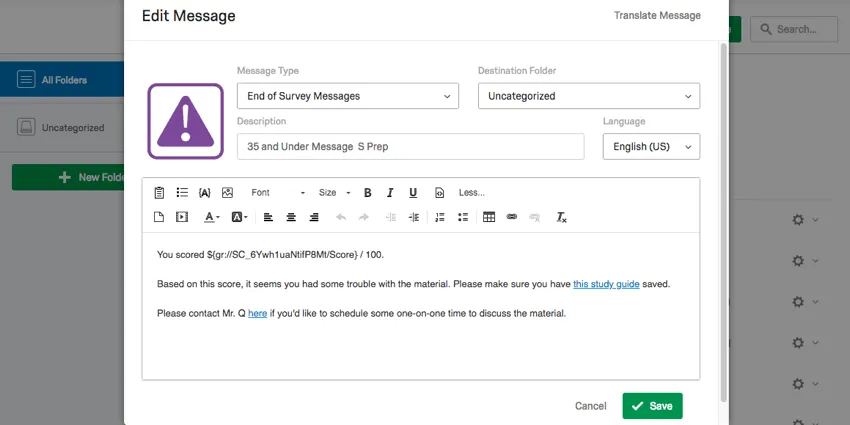Change the Language dropdown from English (US)

tap(651, 147)
